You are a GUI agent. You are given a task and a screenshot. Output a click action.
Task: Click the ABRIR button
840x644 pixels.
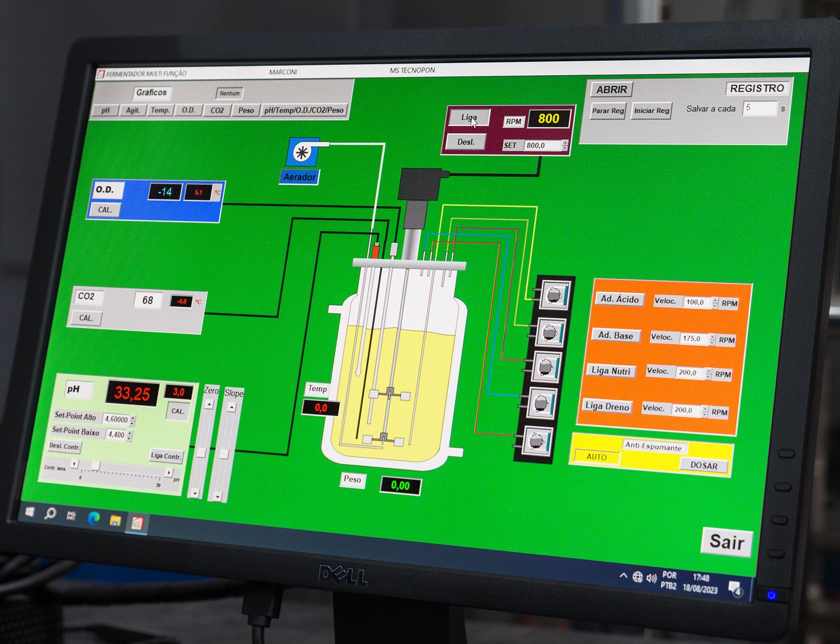point(611,89)
